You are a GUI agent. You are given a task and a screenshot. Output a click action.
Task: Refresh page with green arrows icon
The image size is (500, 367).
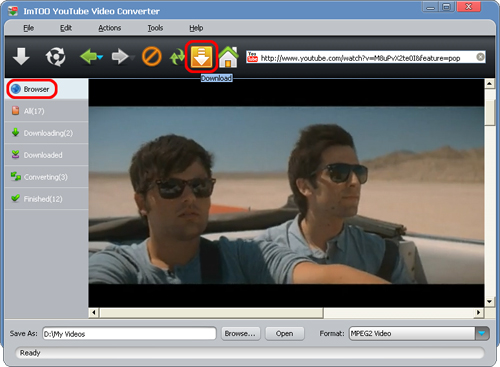pyautogui.click(x=177, y=57)
